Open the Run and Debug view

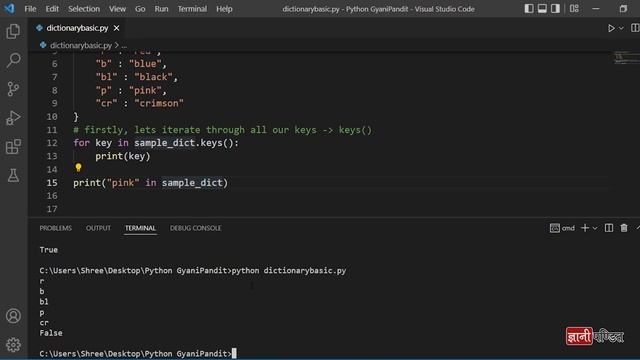(13, 118)
